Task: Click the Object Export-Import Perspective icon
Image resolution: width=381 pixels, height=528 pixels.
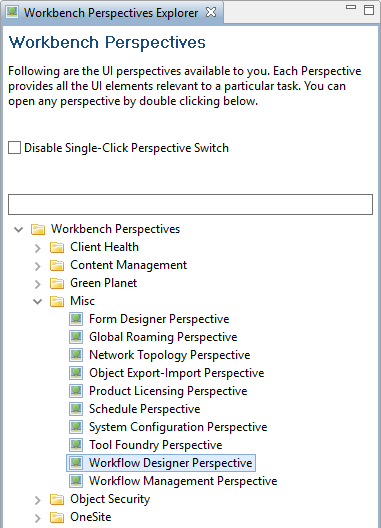Action: tap(76, 373)
